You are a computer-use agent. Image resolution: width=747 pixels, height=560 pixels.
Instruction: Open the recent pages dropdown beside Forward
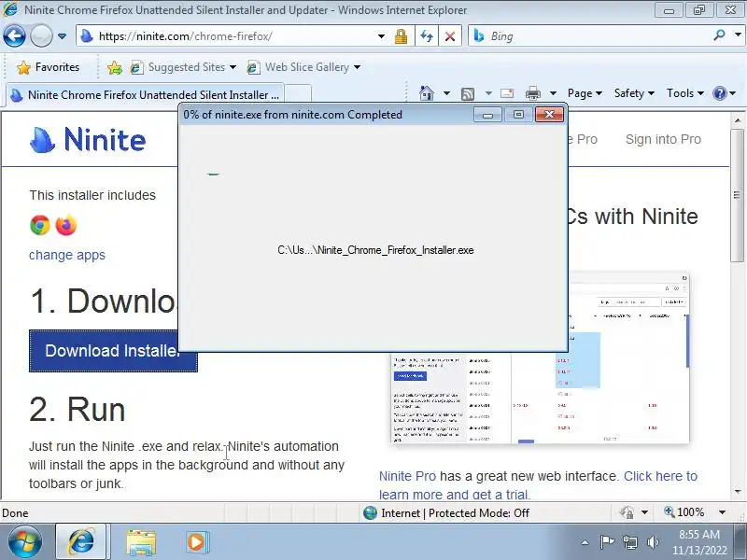62,36
